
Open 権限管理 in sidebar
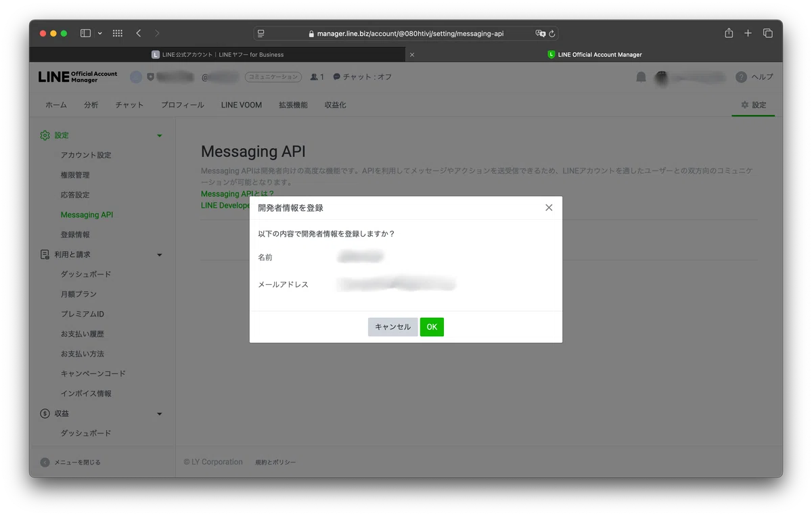click(75, 175)
